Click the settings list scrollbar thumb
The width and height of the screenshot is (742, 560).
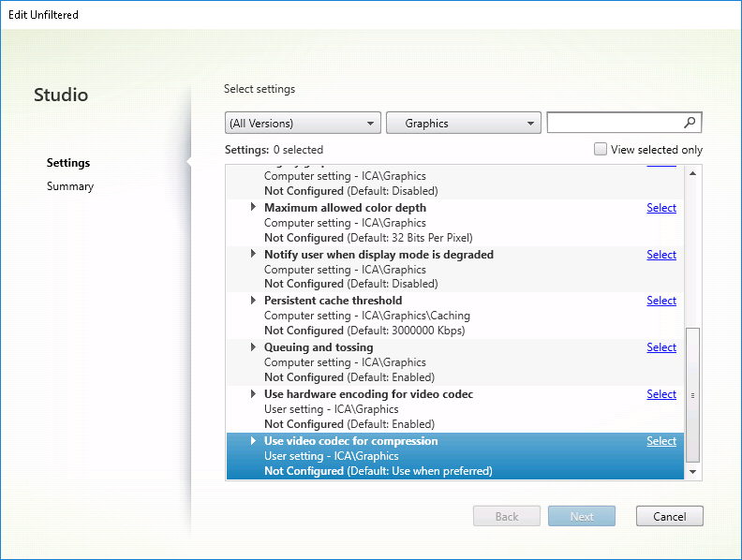coord(693,393)
